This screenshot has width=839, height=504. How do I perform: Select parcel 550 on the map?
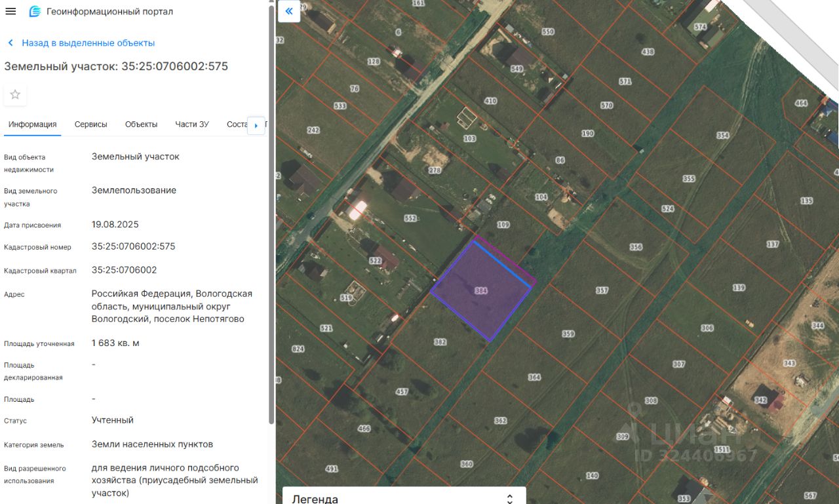coord(548,31)
